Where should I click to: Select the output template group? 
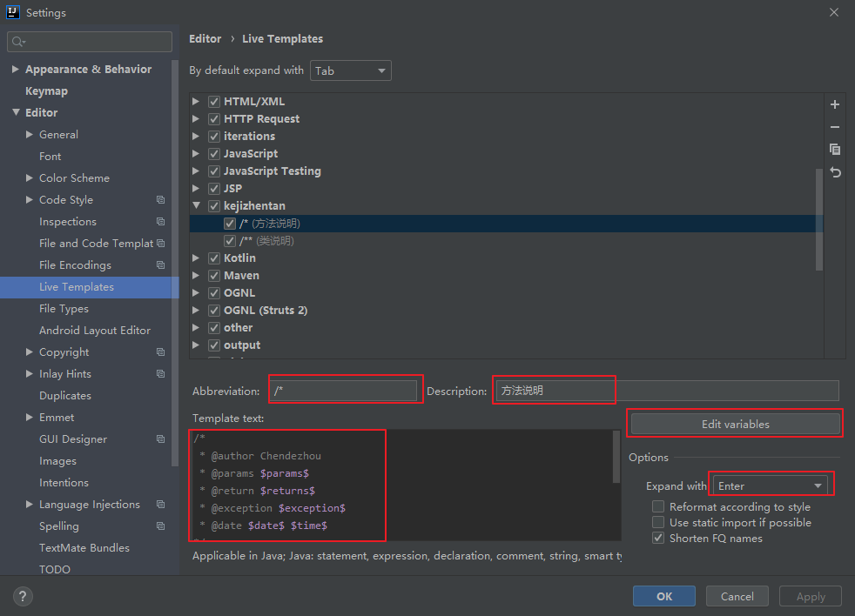[x=242, y=345]
